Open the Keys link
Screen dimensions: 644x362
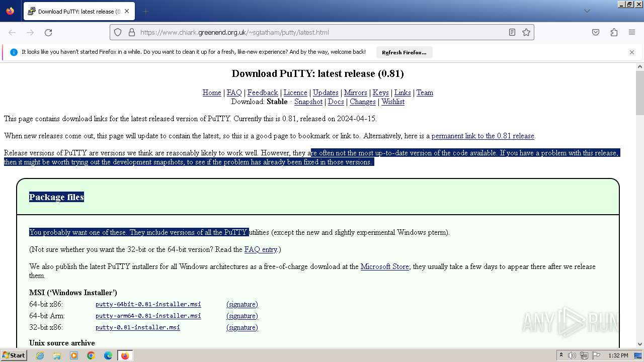pos(381,93)
